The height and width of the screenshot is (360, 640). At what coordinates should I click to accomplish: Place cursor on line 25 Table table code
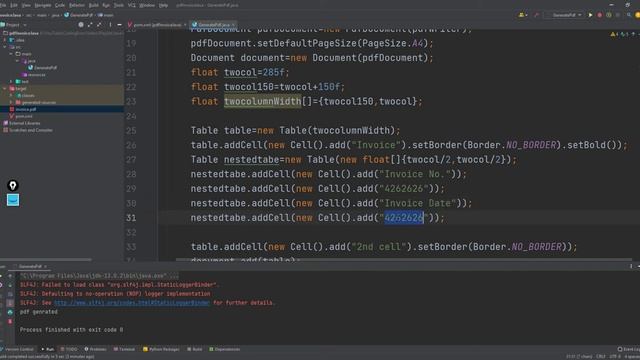coord(295,131)
